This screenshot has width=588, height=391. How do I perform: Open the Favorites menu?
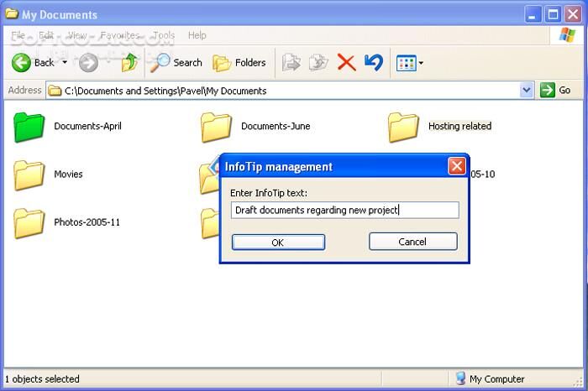(120, 35)
